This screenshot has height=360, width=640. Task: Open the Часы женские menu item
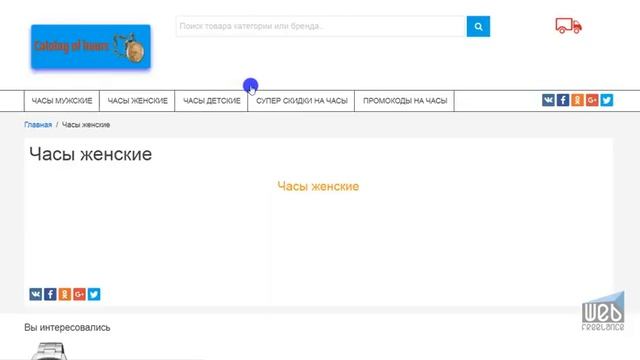[138, 101]
